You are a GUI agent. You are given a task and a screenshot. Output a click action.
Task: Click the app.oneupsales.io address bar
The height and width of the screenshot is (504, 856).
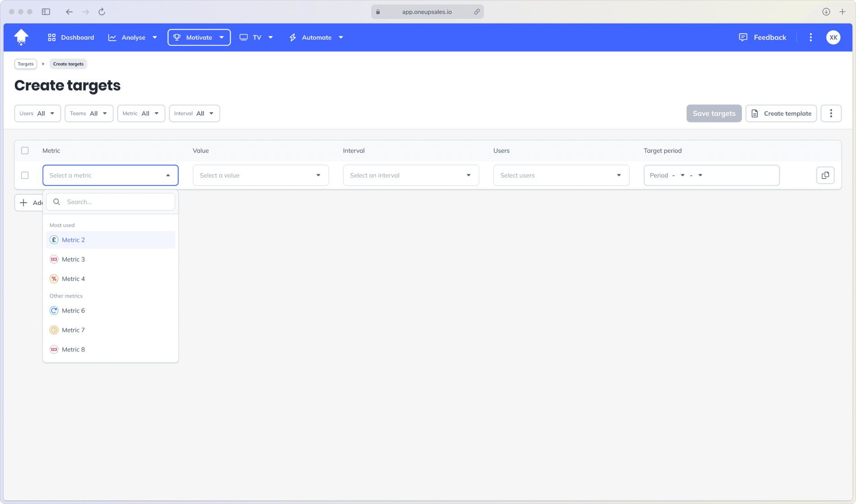[427, 12]
